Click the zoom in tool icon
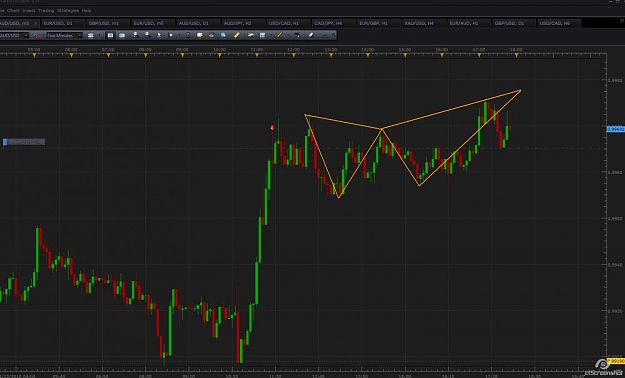625x378 pixels. click(x=136, y=35)
